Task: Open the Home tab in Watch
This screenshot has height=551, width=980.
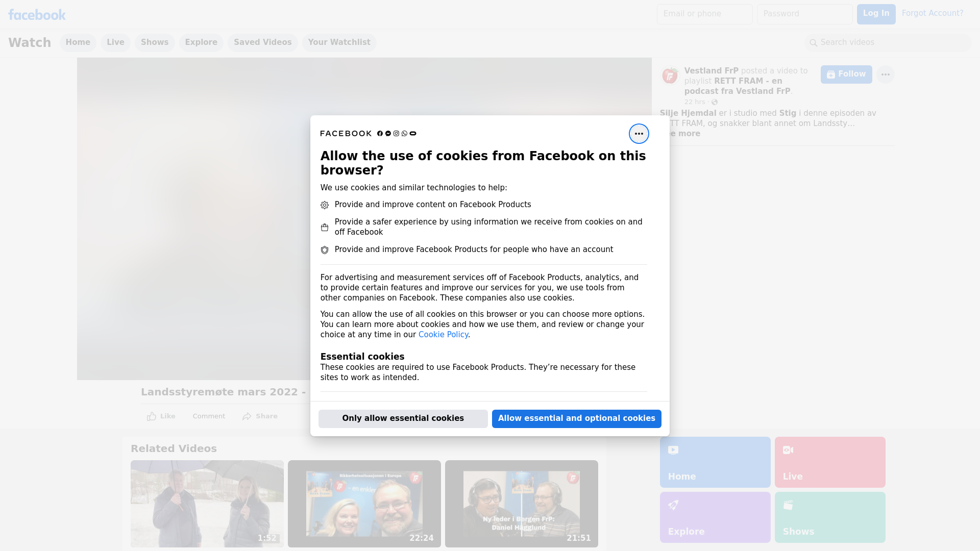Action: tap(78, 42)
